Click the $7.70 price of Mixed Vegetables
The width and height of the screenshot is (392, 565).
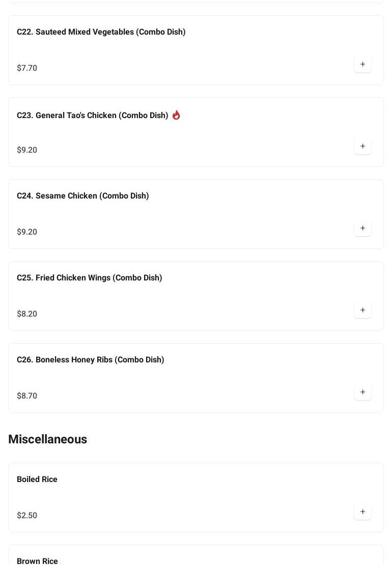[26, 68]
